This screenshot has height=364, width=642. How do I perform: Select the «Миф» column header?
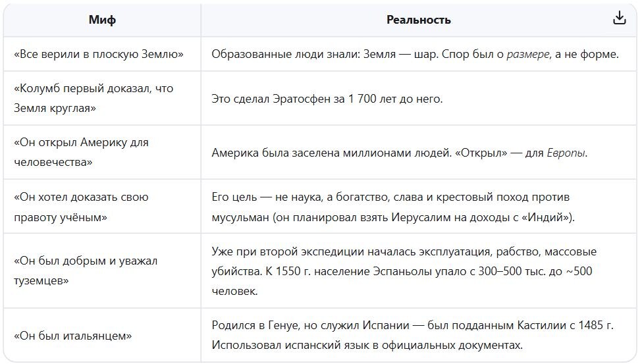tap(102, 20)
